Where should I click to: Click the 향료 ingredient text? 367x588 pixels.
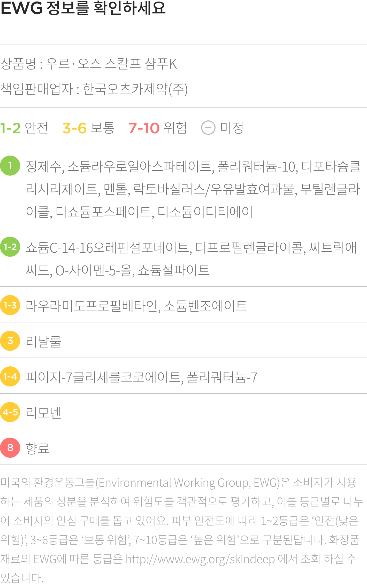(x=37, y=448)
